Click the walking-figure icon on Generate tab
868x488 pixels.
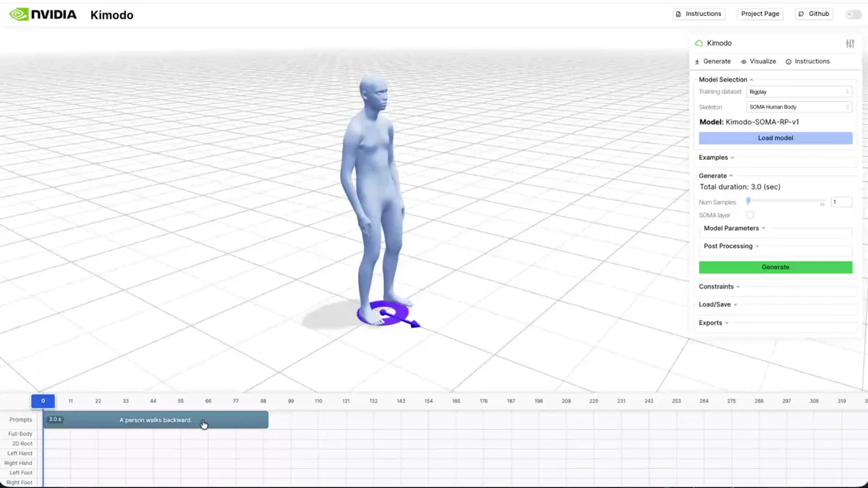pyautogui.click(x=697, y=62)
